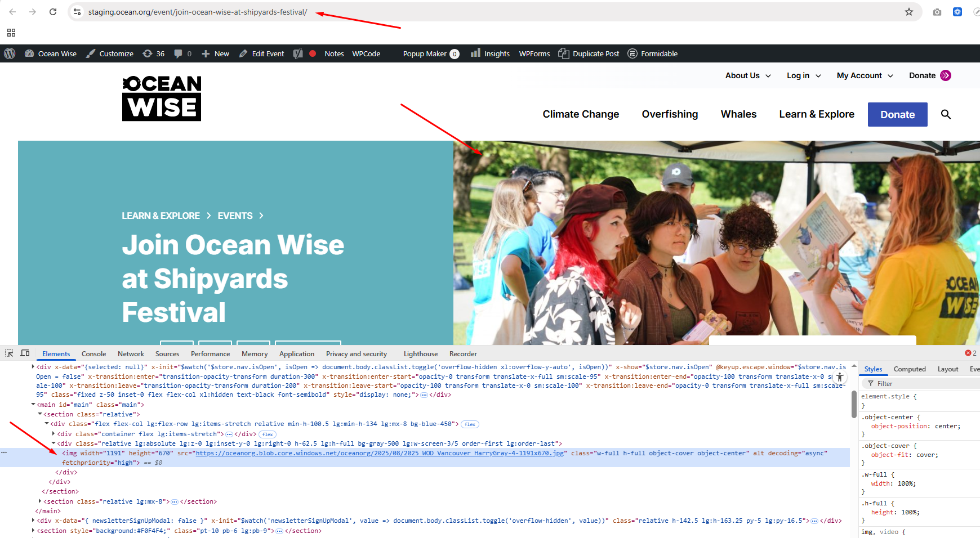Image resolution: width=980 pixels, height=538 pixels.
Task: Open the Network tab in DevTools
Action: (x=131, y=354)
